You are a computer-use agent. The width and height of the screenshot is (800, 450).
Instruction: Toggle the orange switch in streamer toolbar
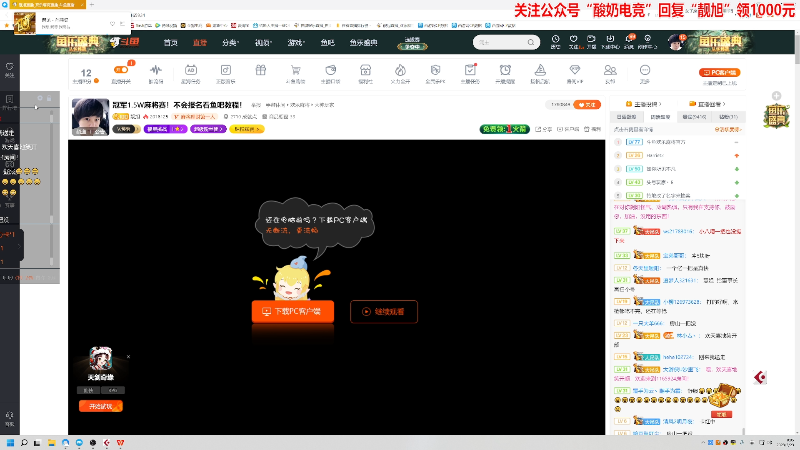click(121, 69)
